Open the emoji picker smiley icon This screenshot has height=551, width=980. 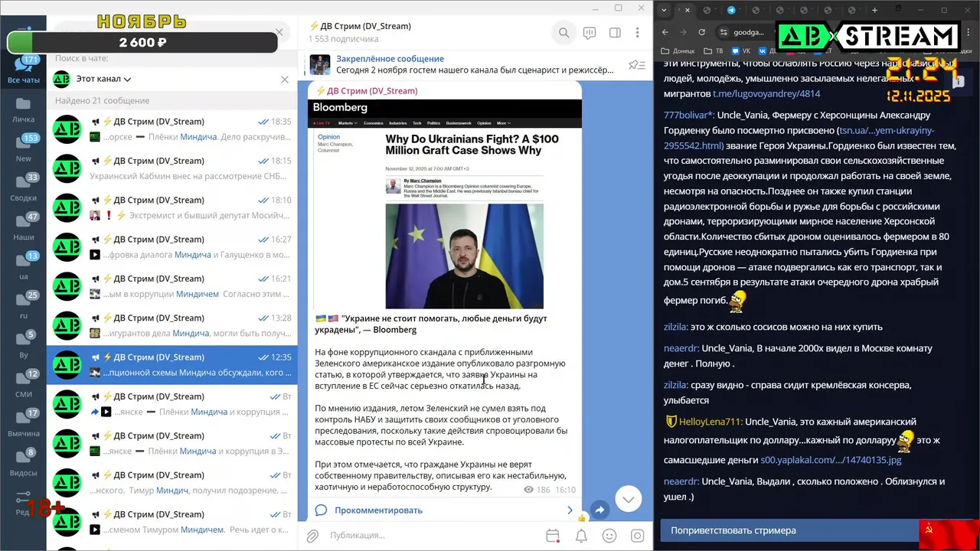tap(609, 536)
